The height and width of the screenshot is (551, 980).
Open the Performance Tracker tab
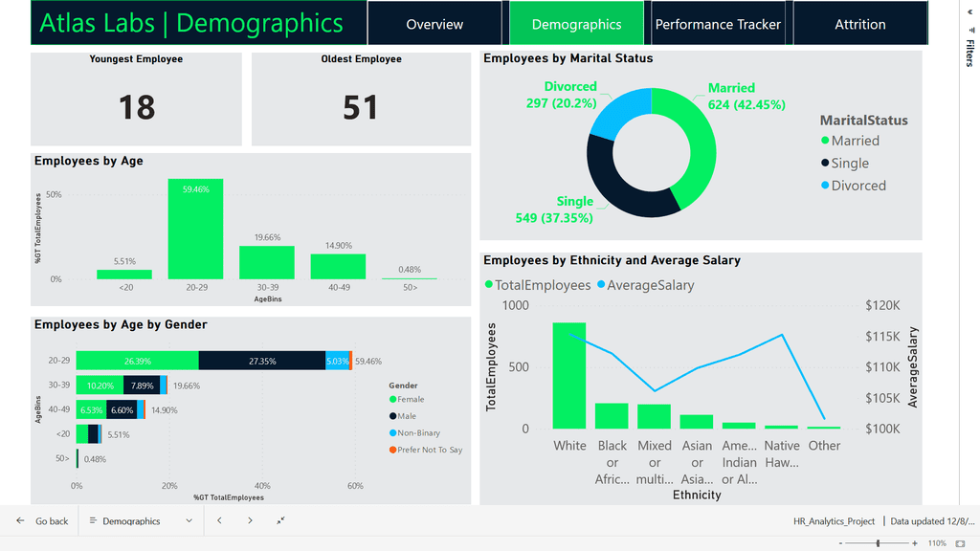pyautogui.click(x=718, y=24)
